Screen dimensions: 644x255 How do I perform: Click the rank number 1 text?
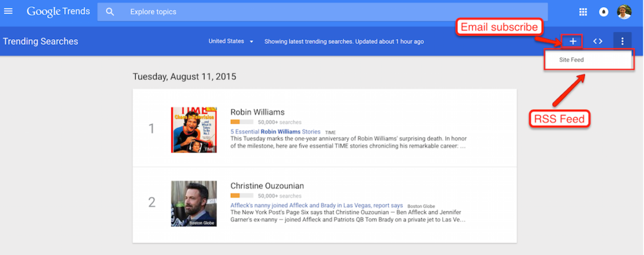[152, 128]
